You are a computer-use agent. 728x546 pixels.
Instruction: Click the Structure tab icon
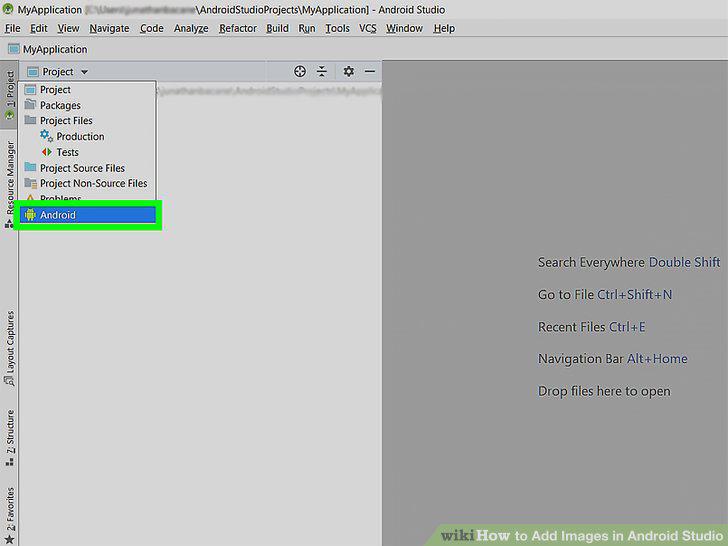tap(9, 462)
